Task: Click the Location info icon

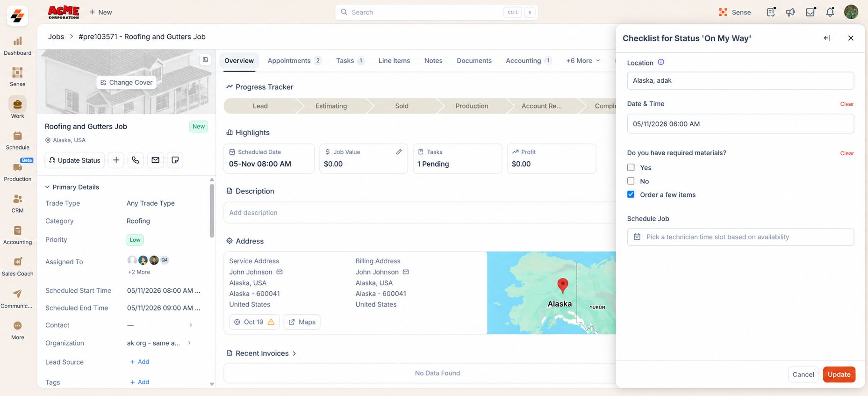Action: (661, 62)
